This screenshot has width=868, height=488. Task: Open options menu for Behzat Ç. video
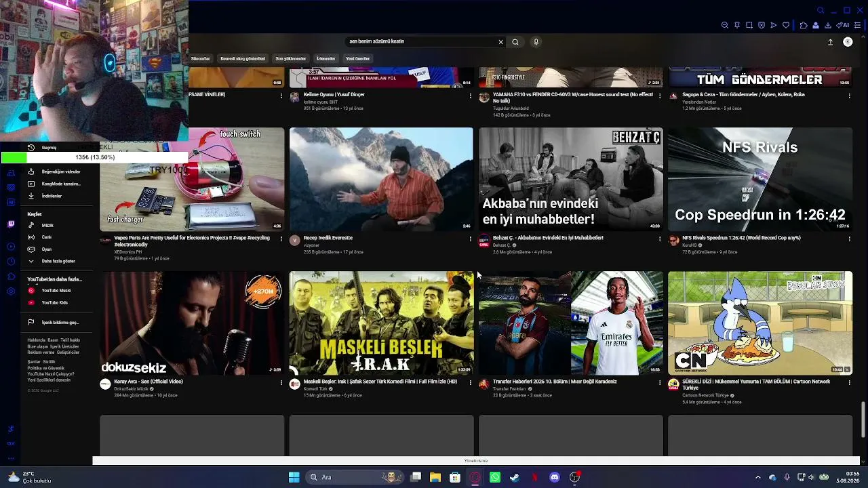660,239
